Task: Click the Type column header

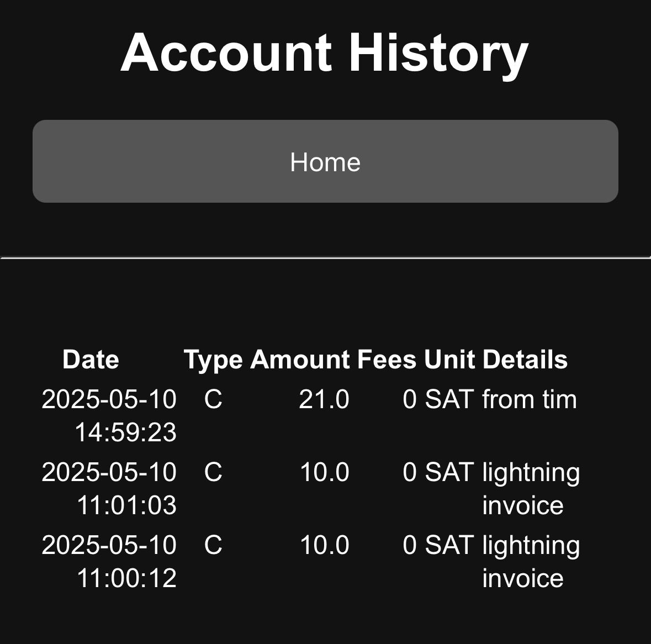Action: point(213,359)
